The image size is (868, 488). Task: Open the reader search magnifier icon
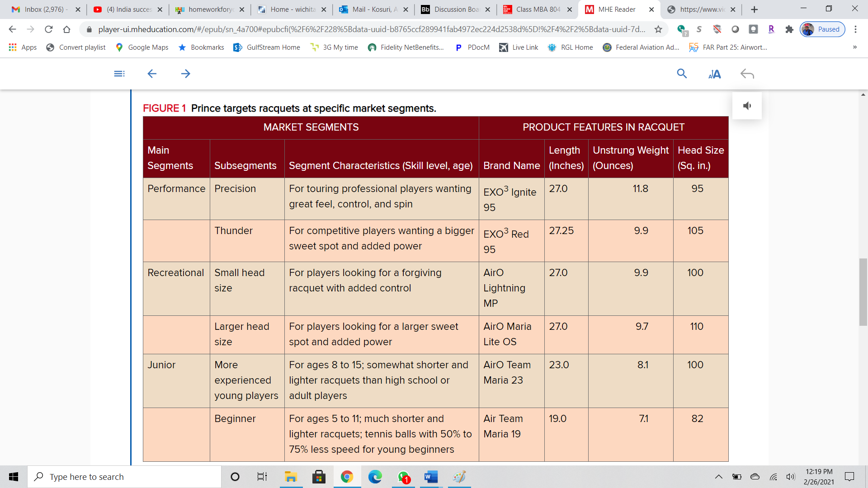[x=682, y=74]
